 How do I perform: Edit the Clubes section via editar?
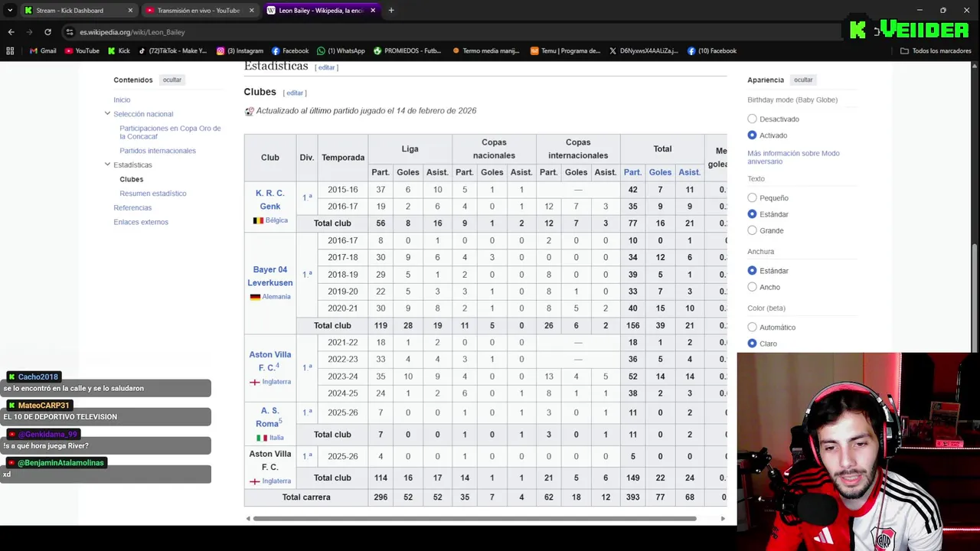pyautogui.click(x=295, y=93)
